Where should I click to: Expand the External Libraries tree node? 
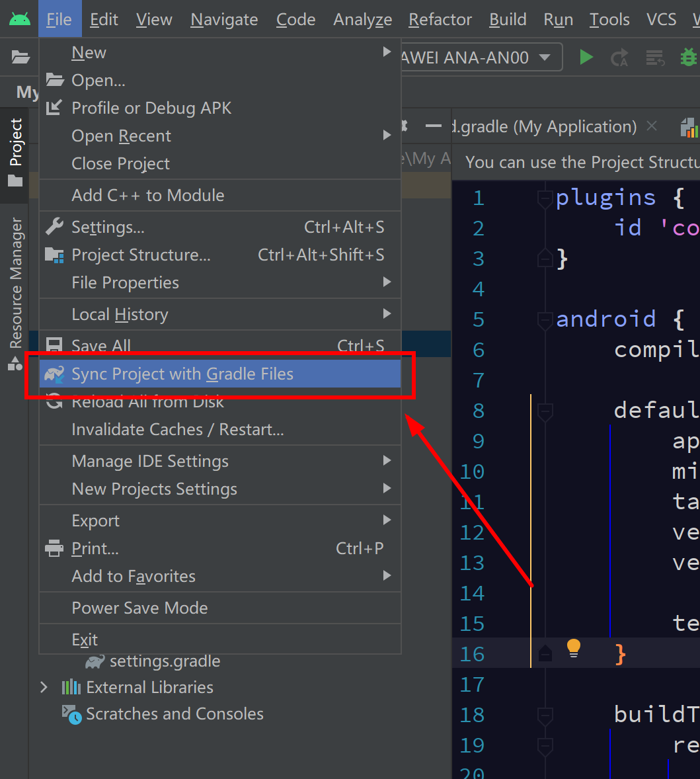pyautogui.click(x=44, y=687)
